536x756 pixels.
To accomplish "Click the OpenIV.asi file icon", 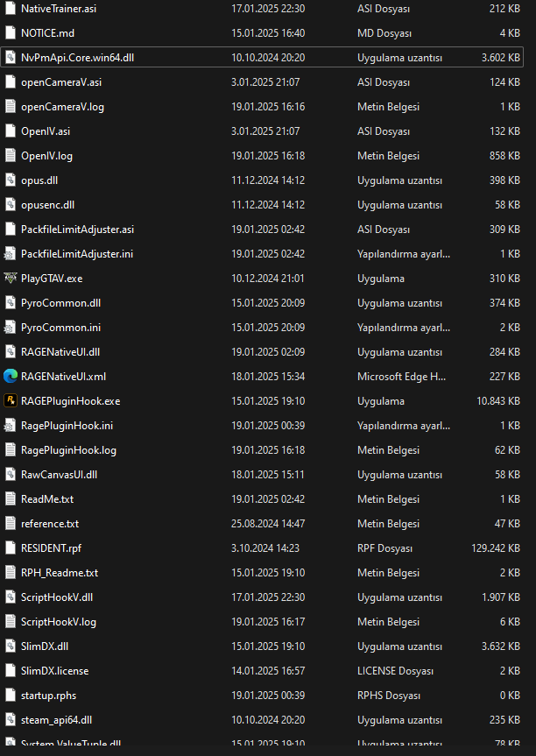I will pos(11,131).
